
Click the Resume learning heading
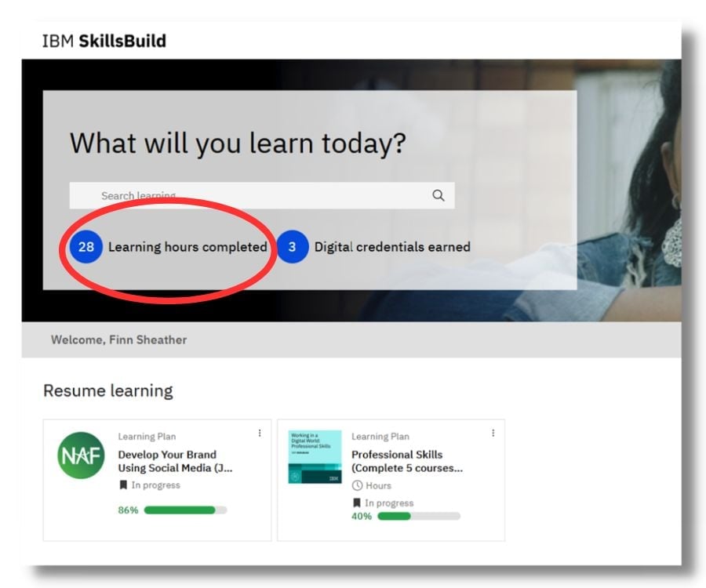108,390
